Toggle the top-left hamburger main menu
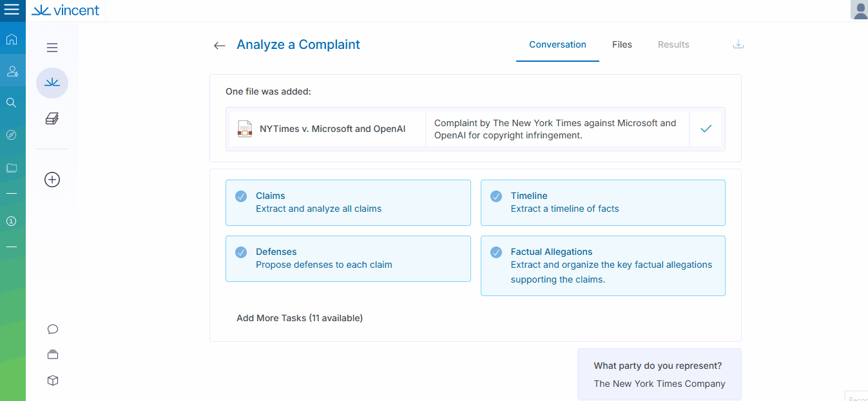The height and width of the screenshot is (401, 868). click(x=12, y=10)
